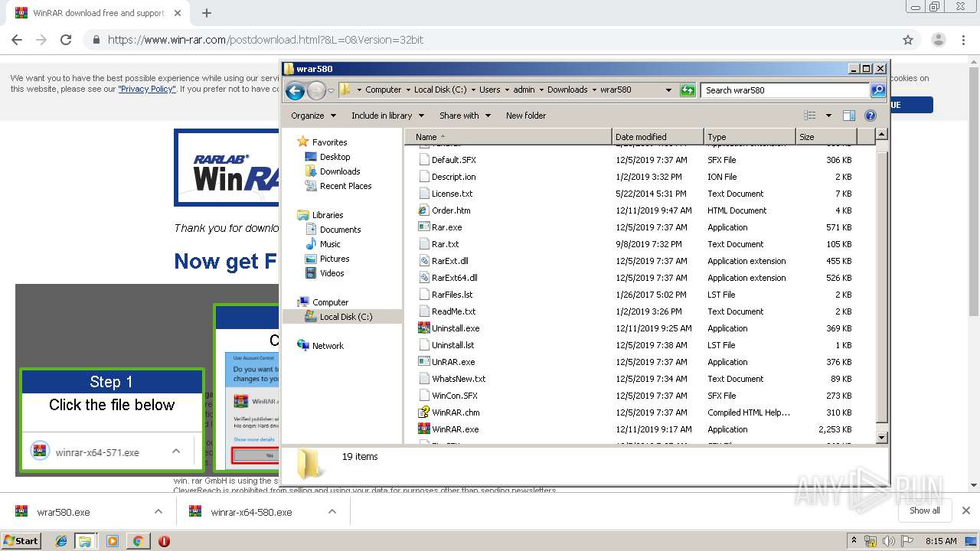Click the WinRAR.chm help file icon
The image size is (980, 551).
(x=424, y=412)
